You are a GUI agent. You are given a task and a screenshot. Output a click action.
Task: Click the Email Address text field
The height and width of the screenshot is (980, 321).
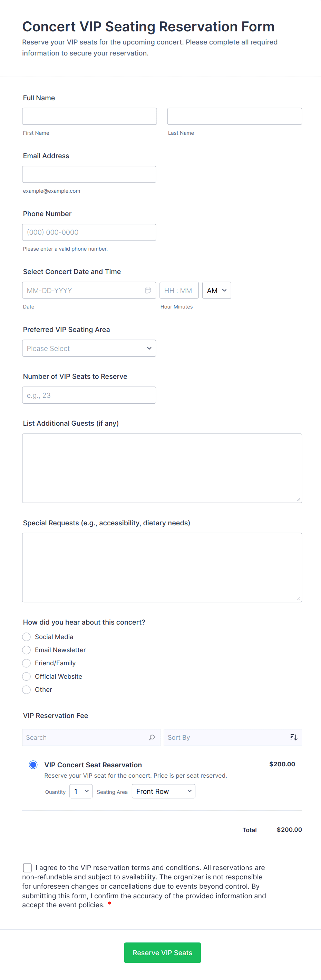click(x=89, y=174)
